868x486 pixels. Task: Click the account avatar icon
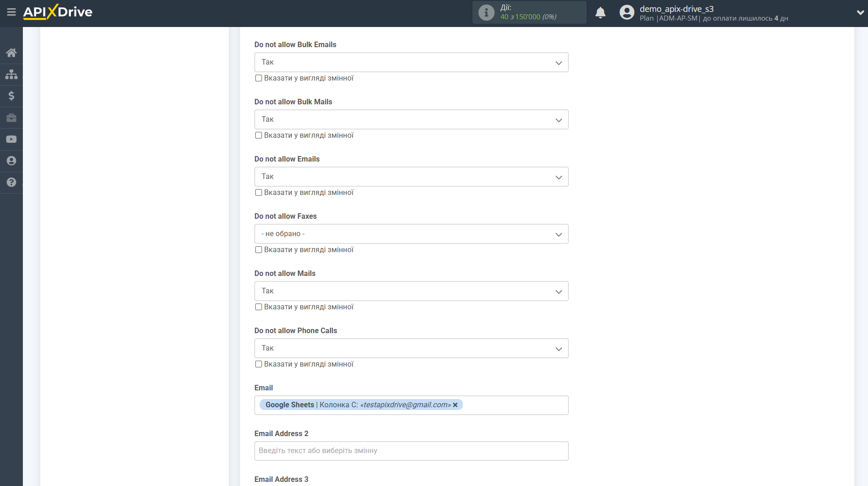click(627, 12)
